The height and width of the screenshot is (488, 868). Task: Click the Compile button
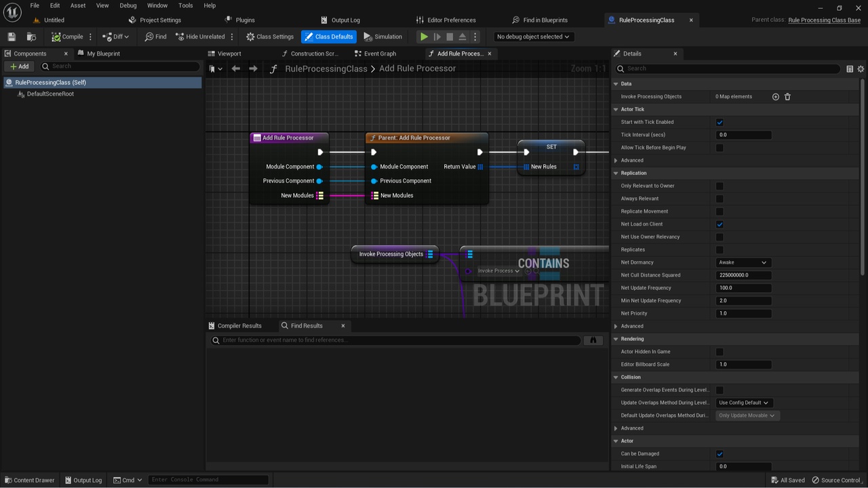(x=67, y=37)
